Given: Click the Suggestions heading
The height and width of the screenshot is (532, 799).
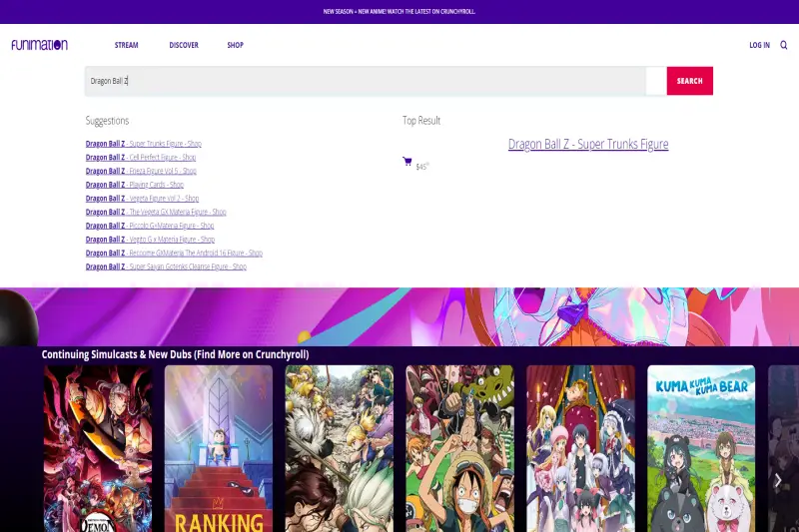Looking at the screenshot, I should (107, 121).
